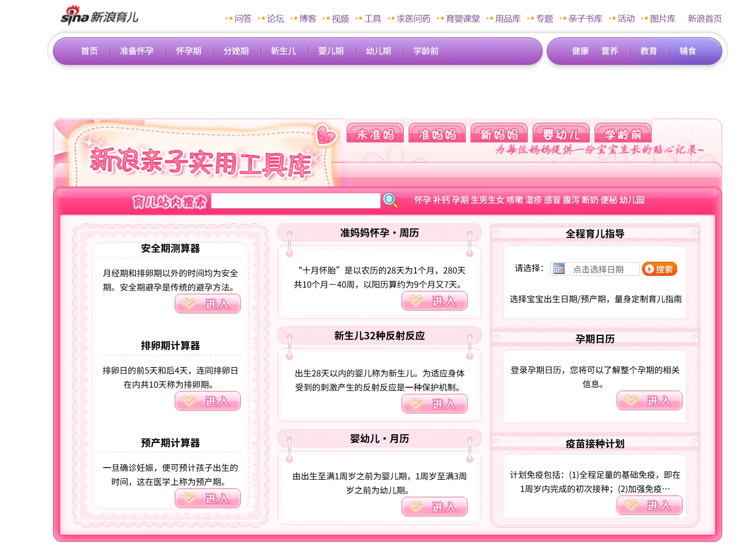756x547 pixels.
Task: Click the 孕期 hot keyword
Action: [460, 200]
